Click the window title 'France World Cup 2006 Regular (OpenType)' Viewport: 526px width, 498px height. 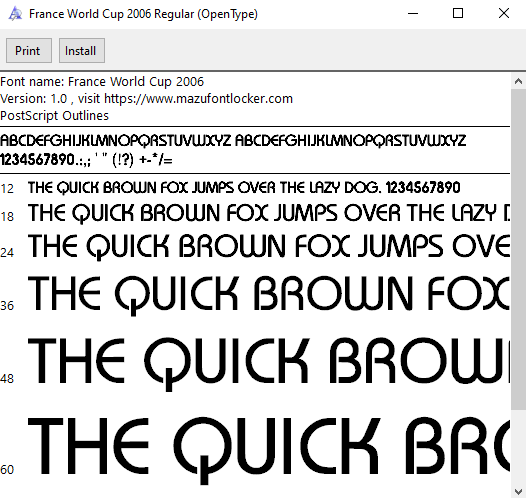143,14
